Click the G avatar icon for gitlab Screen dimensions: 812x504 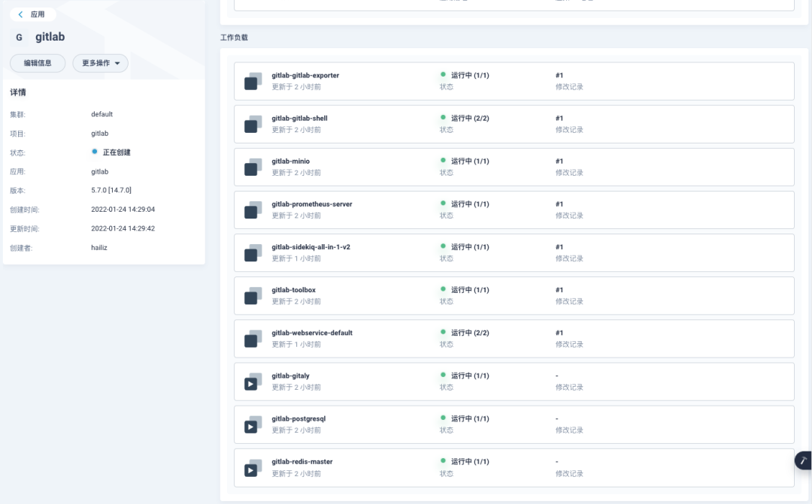(19, 38)
